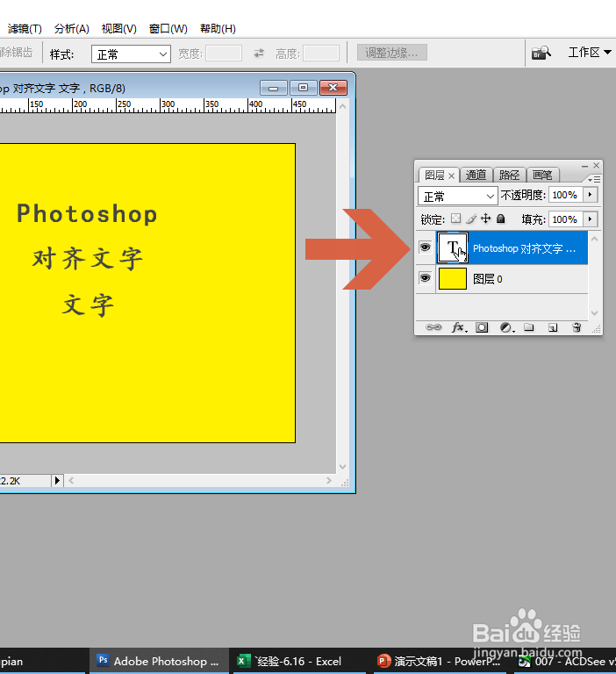616x674 pixels.
Task: Switch to Adobe Photoshop taskbar button
Action: pos(159,661)
